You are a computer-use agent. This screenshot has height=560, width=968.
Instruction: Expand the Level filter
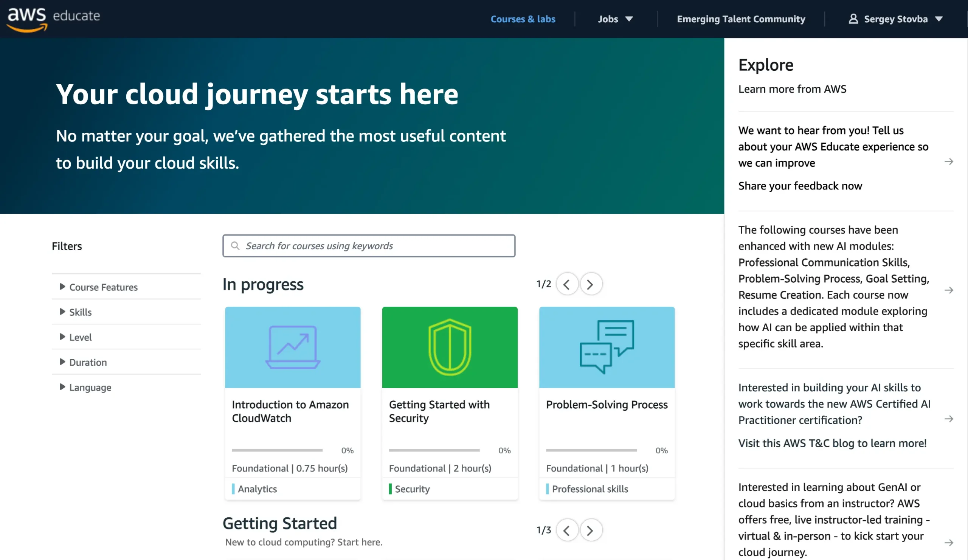click(126, 337)
